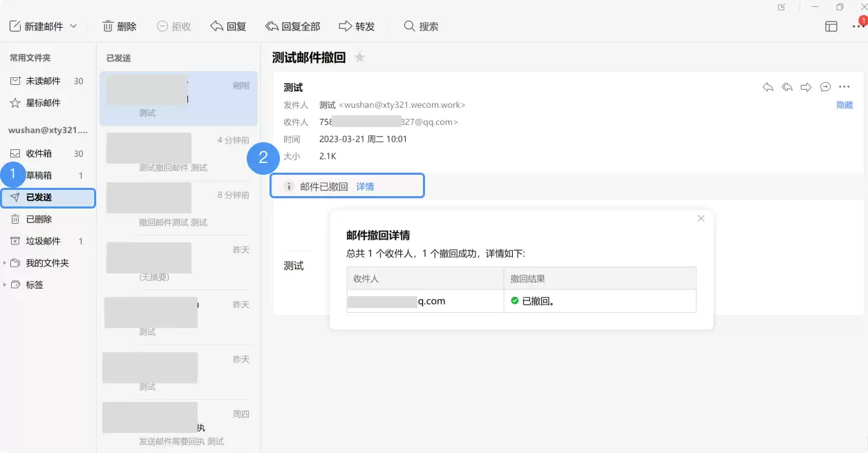Click the reply-all toolbar icon

pyautogui.click(x=293, y=26)
